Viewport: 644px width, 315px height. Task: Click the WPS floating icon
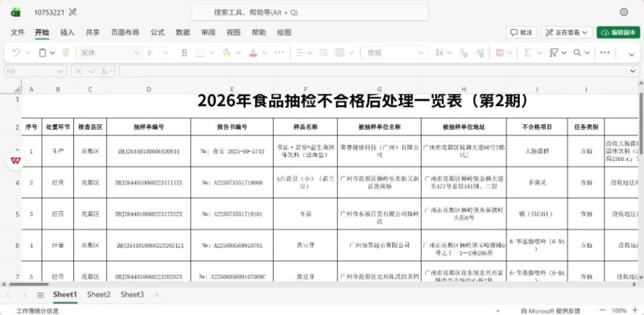15,160
